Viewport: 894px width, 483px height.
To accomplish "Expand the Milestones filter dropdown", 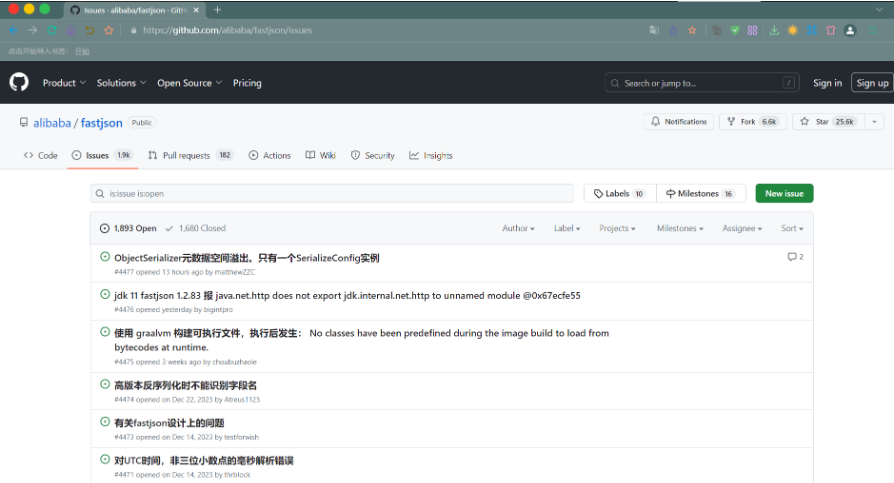I will point(680,228).
